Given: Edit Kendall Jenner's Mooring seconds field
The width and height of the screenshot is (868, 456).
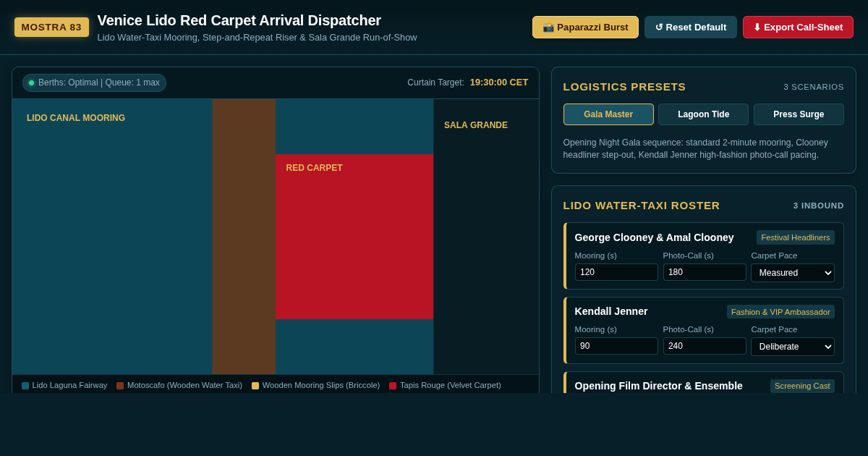Looking at the screenshot, I should pos(616,346).
